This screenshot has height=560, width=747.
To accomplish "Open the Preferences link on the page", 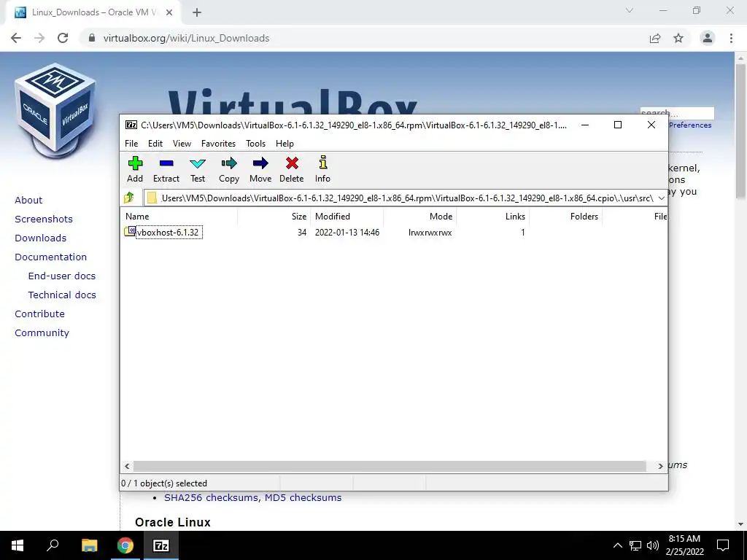I will 690,125.
